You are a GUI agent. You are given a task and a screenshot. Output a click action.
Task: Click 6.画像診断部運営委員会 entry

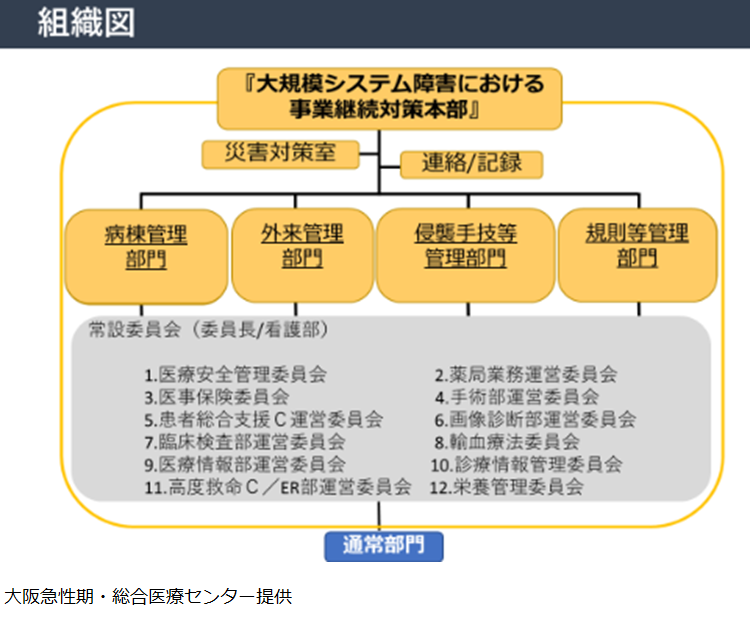coord(534,419)
